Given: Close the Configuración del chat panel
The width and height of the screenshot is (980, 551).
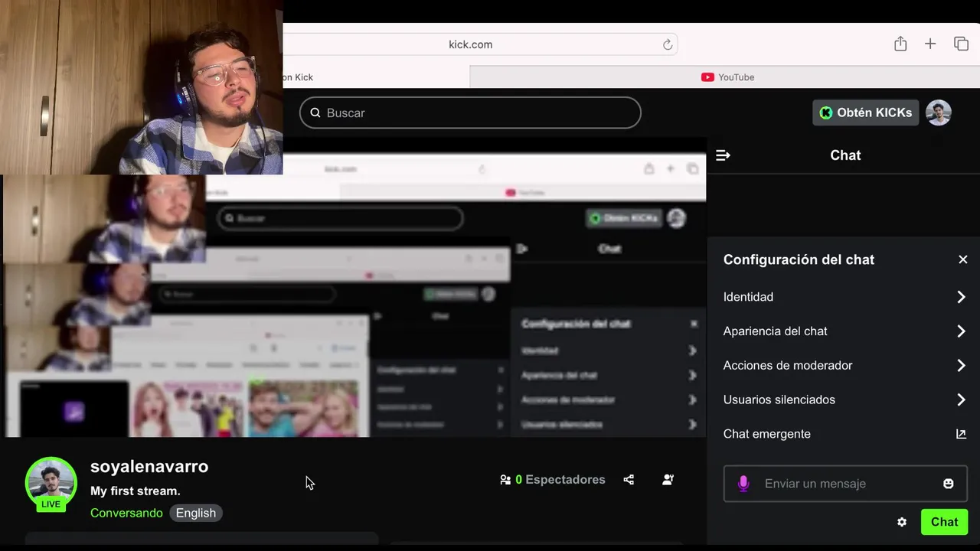Looking at the screenshot, I should pyautogui.click(x=963, y=259).
